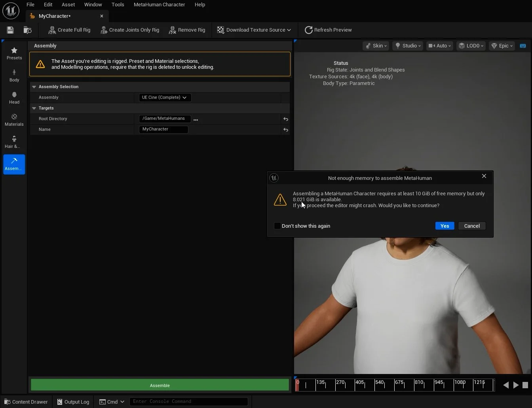
Task: Click the dialog's Unreal logo icon
Action: click(274, 178)
